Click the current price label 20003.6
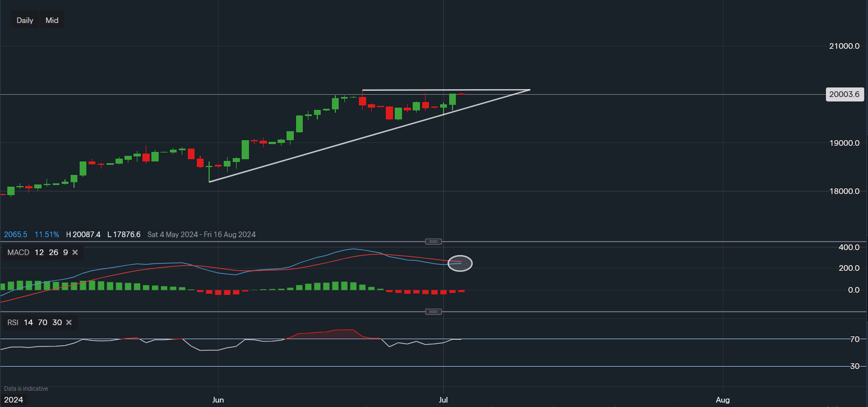Image resolution: width=868 pixels, height=407 pixels. click(844, 94)
